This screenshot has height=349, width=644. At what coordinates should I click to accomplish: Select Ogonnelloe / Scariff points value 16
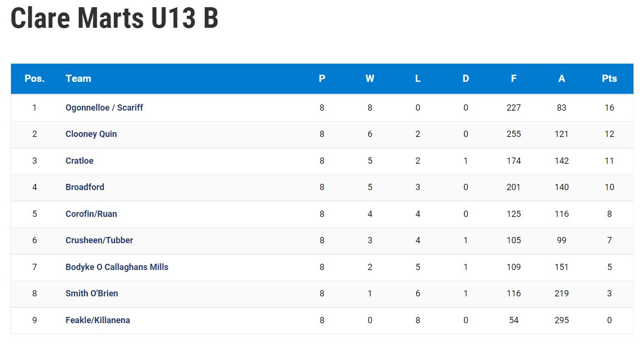609,108
